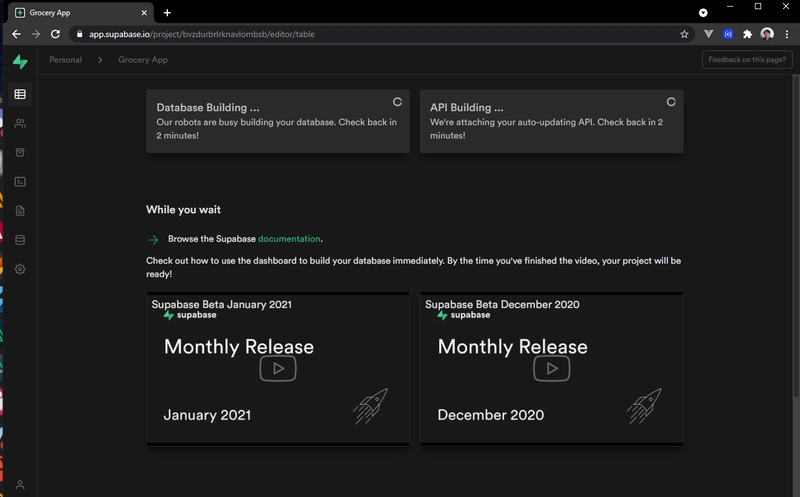This screenshot has height=497, width=800.
Task: Minimize the Chrome window
Action: click(730, 7)
